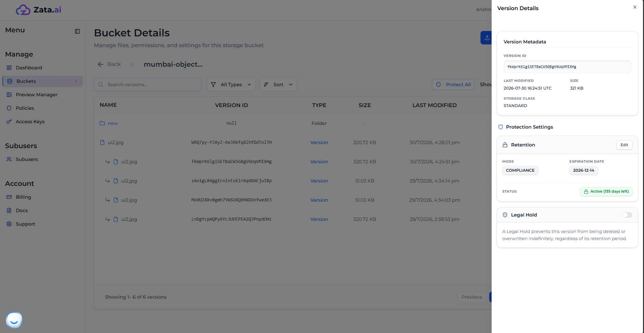
Task: Click the Preview Manager icon
Action: point(9,95)
